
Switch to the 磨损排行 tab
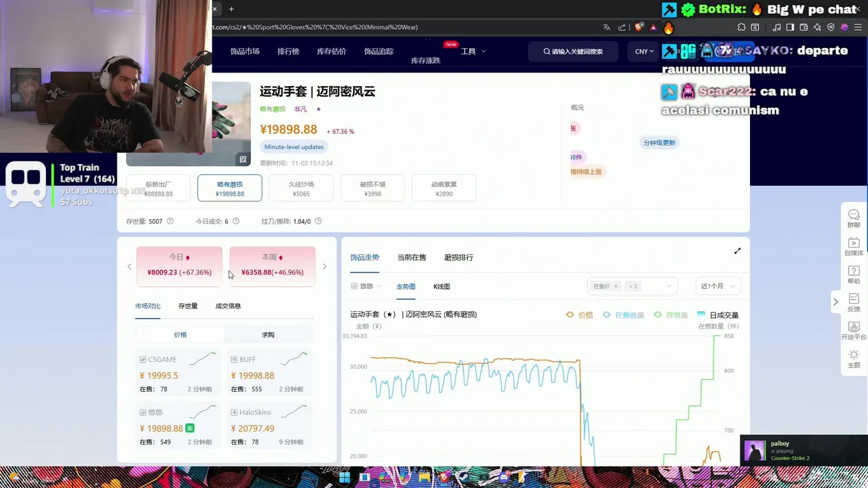[458, 258]
